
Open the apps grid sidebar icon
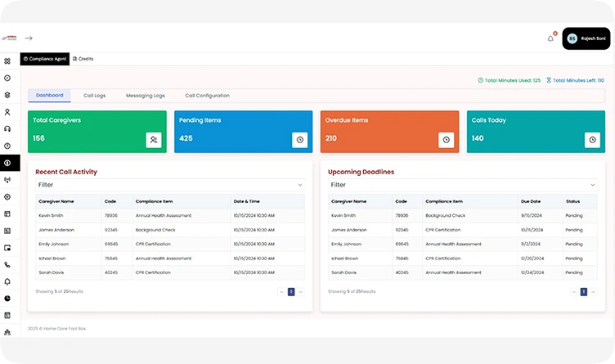pyautogui.click(x=7, y=61)
